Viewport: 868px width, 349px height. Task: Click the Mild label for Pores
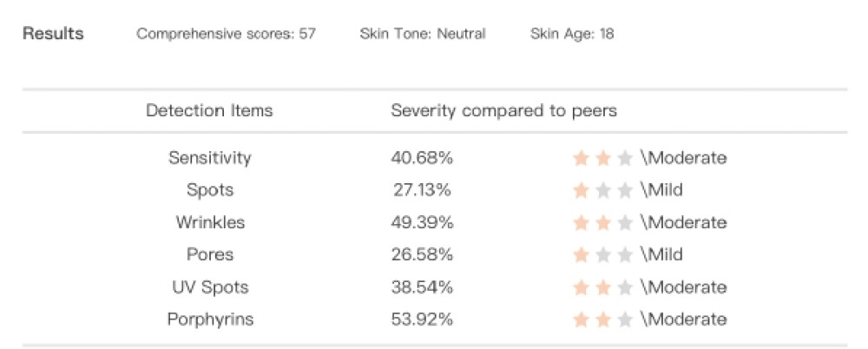pos(664,255)
